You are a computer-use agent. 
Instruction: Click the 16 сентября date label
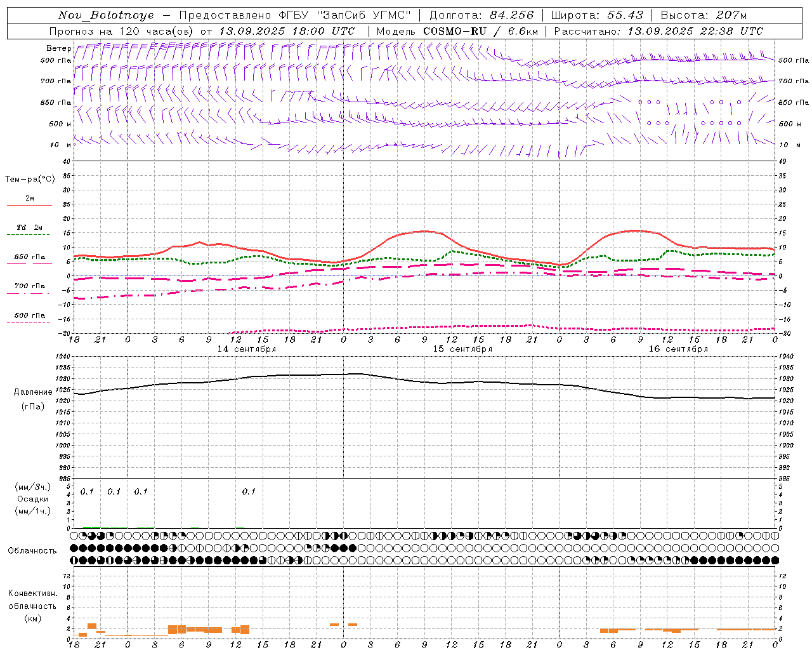(x=678, y=349)
